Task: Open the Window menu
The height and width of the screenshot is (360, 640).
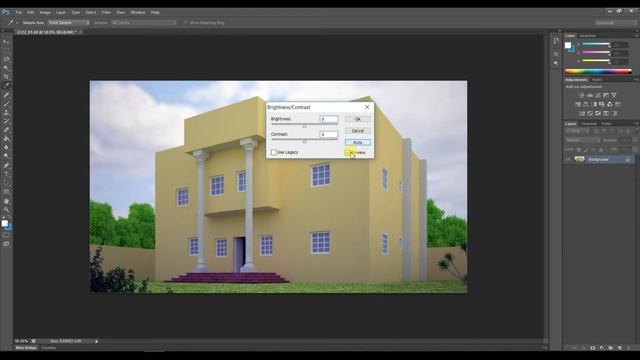Action: point(138,13)
